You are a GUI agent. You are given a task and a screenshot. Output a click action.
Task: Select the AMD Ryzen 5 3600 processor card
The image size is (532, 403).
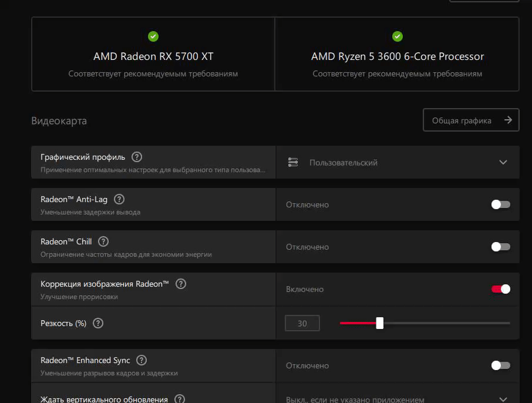(397, 54)
